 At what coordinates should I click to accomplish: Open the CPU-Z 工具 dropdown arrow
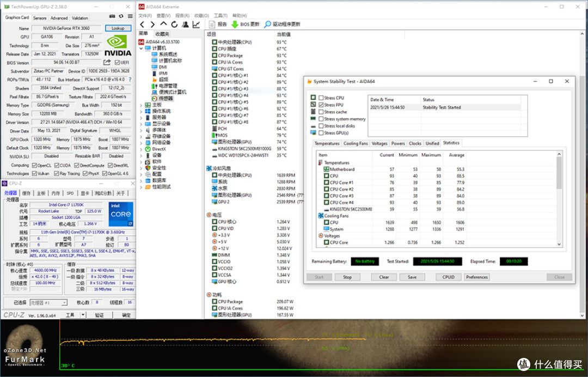83,315
